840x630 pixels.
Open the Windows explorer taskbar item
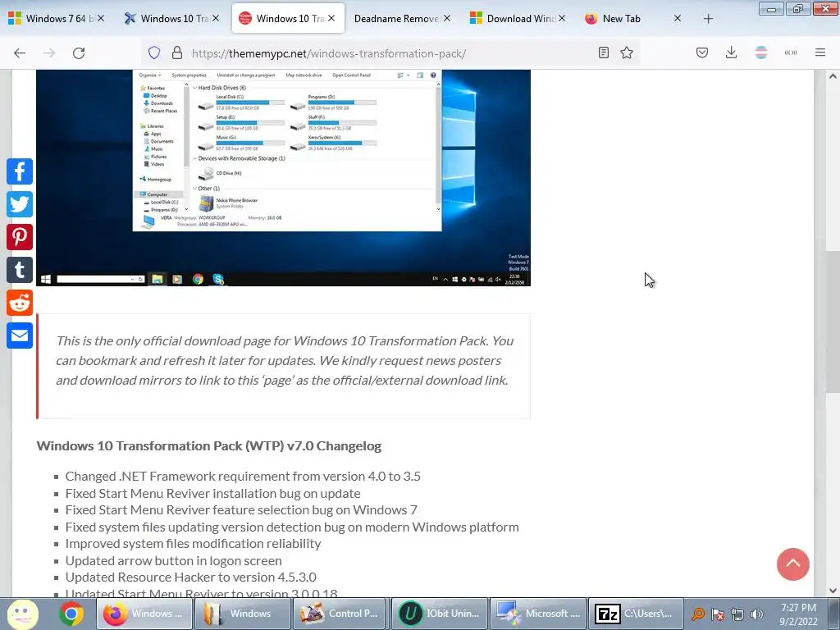tap(243, 614)
